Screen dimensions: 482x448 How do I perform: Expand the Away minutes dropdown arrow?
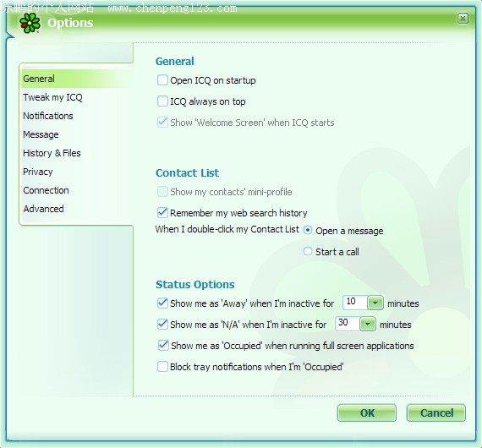[375, 303]
